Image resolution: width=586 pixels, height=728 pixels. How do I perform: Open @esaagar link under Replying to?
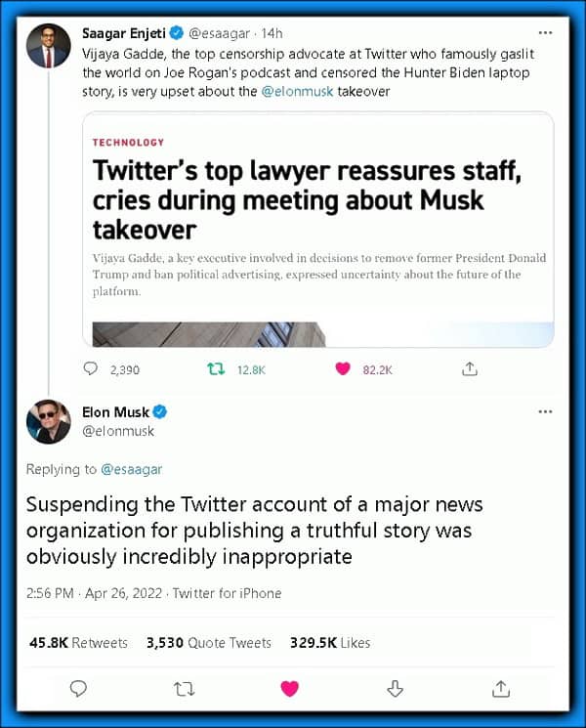(x=132, y=469)
